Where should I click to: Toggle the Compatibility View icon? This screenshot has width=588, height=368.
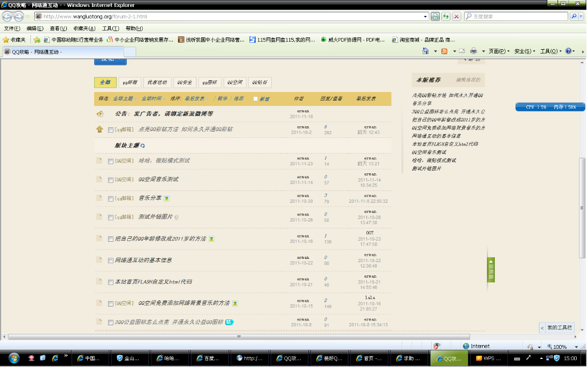pyautogui.click(x=435, y=17)
